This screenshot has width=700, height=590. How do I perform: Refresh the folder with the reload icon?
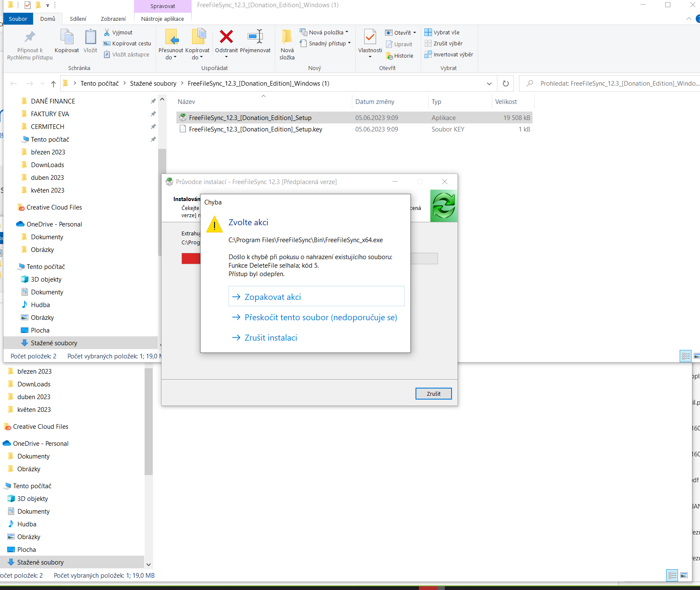click(x=505, y=84)
